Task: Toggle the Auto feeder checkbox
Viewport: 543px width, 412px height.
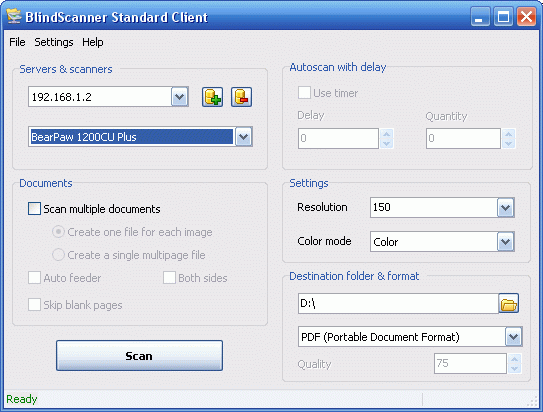Action: pos(34,278)
